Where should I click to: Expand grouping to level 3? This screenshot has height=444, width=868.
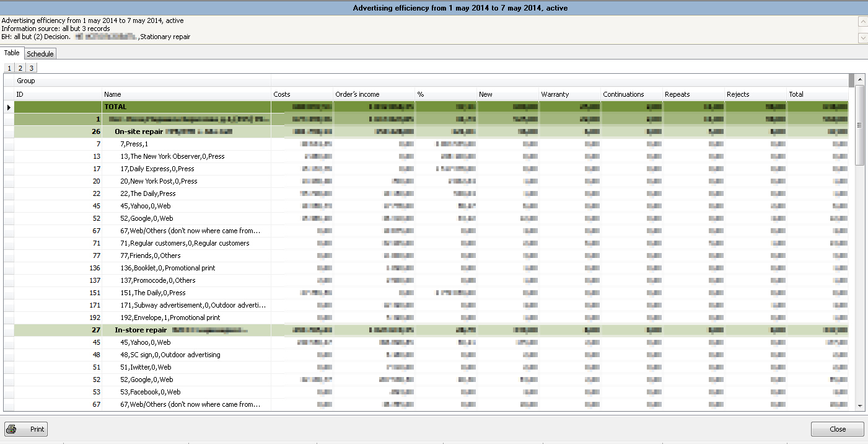point(31,68)
